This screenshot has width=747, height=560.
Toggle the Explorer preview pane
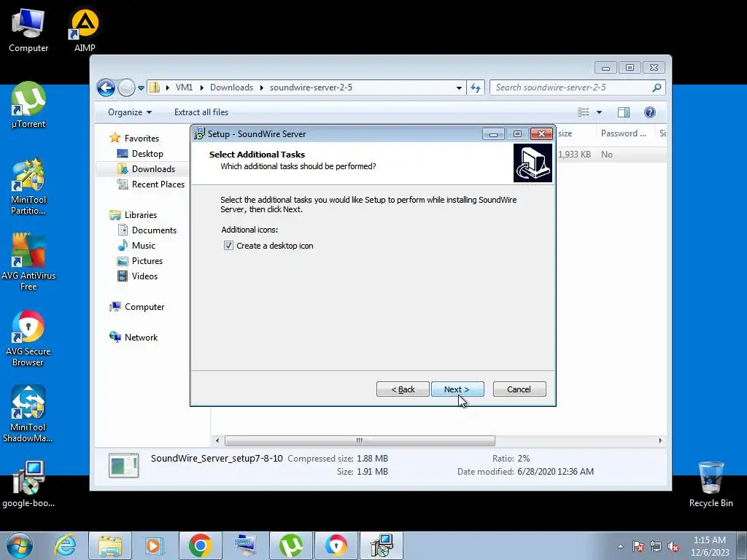[x=624, y=112]
